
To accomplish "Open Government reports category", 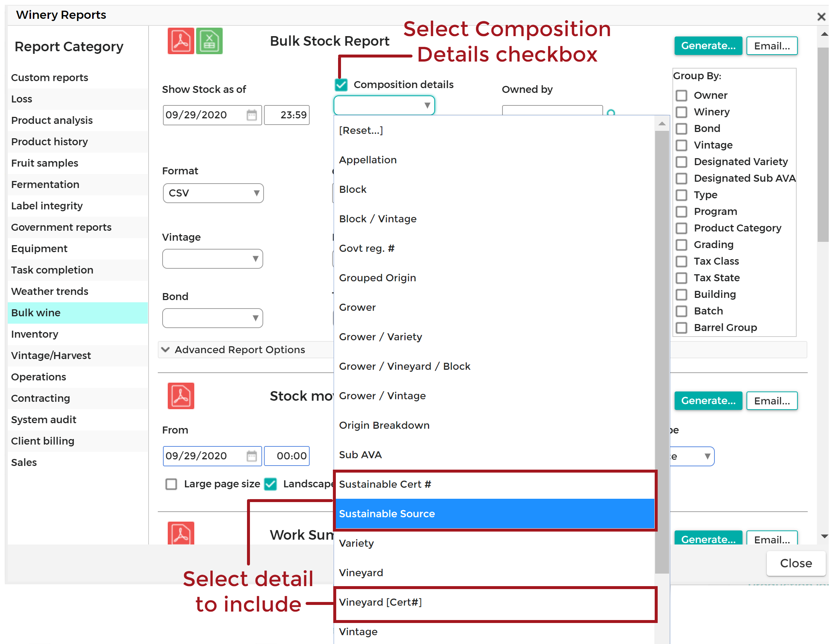I will [78, 227].
